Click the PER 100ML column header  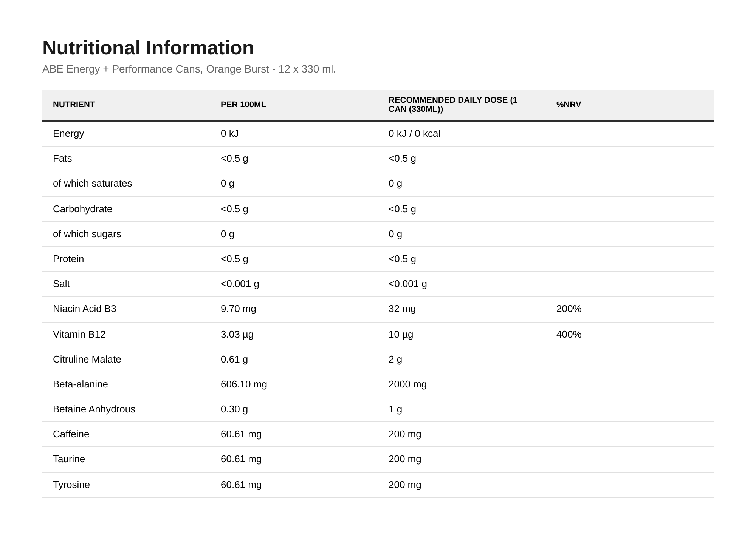tap(243, 105)
